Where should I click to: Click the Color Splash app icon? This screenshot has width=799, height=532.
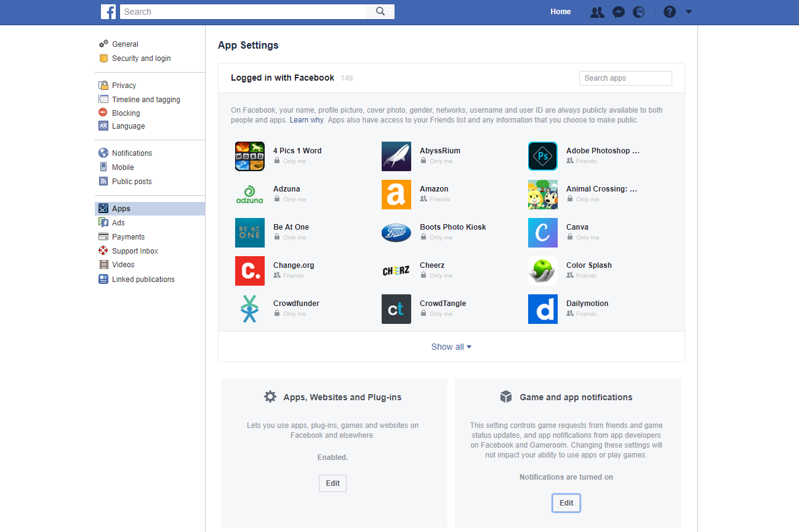543,271
